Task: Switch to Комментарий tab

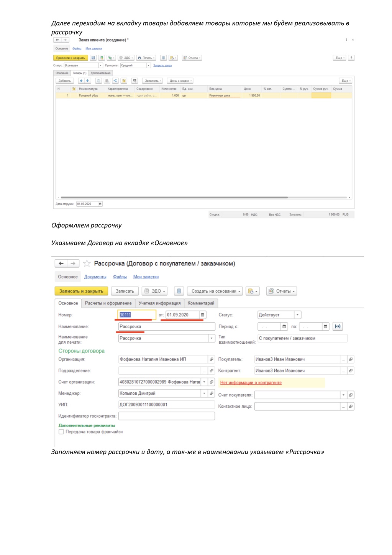Action: 201,303
